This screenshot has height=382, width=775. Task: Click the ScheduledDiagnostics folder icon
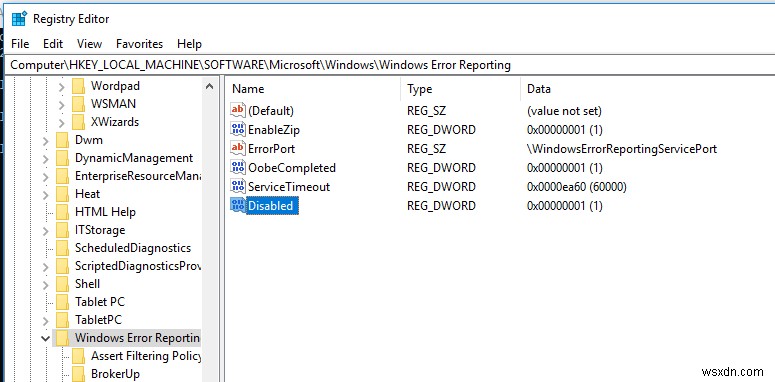pos(63,248)
